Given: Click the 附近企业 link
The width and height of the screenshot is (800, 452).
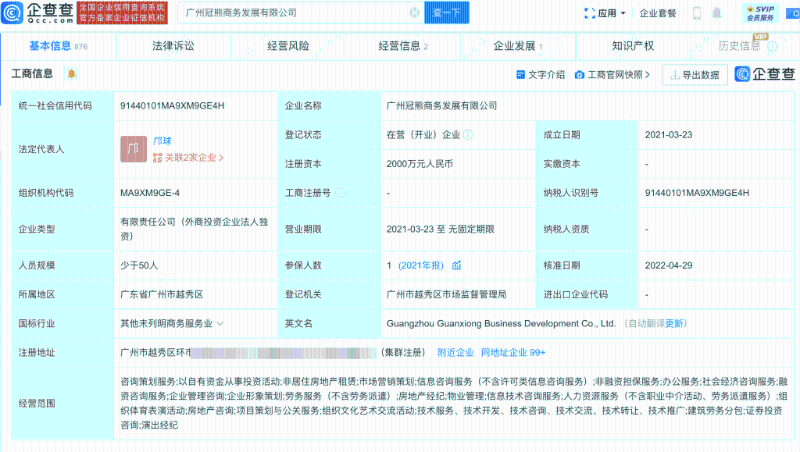Looking at the screenshot, I should pos(456,353).
